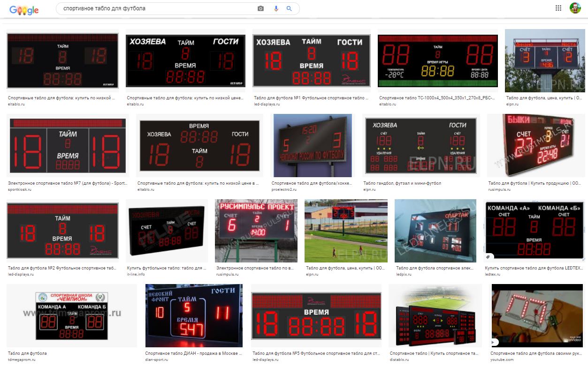Open the YouTube homemade scoreboard video thumbnail
This screenshot has width=588, height=367.
coord(537,315)
